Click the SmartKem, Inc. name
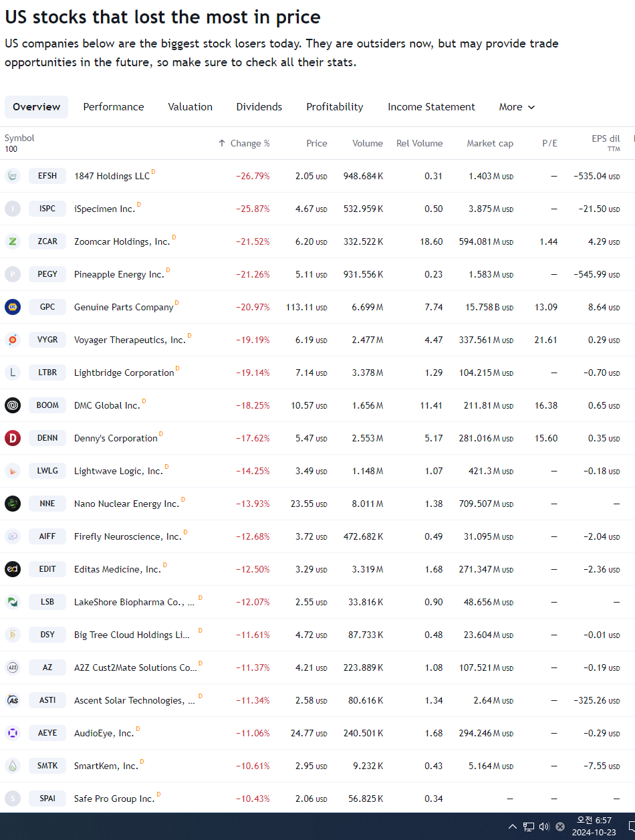Screen dimensions: 635x840 pos(106,766)
